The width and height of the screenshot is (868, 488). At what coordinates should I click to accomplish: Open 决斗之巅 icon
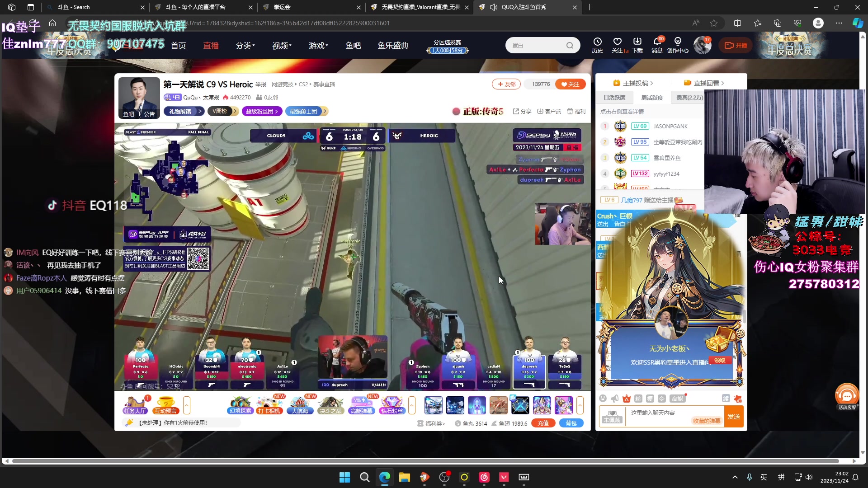330,405
